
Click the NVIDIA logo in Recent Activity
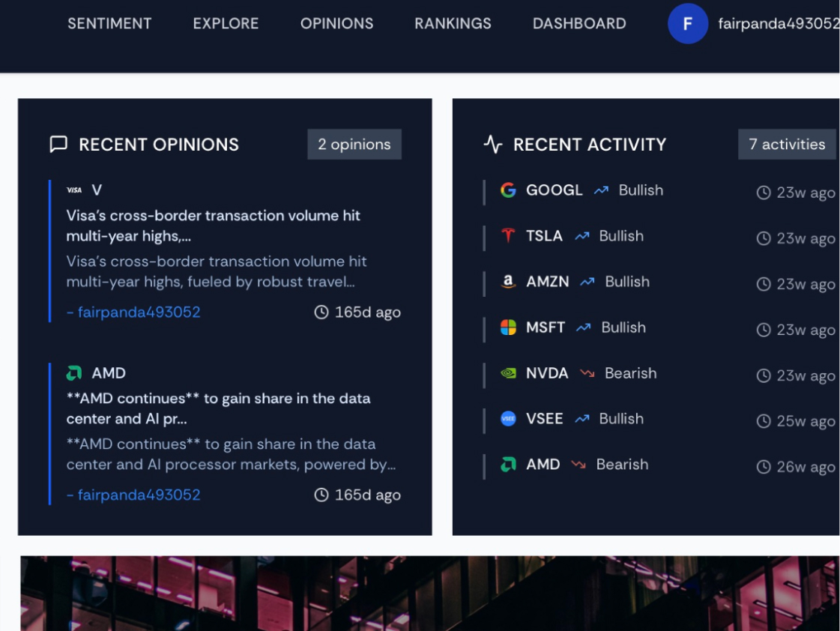click(509, 373)
